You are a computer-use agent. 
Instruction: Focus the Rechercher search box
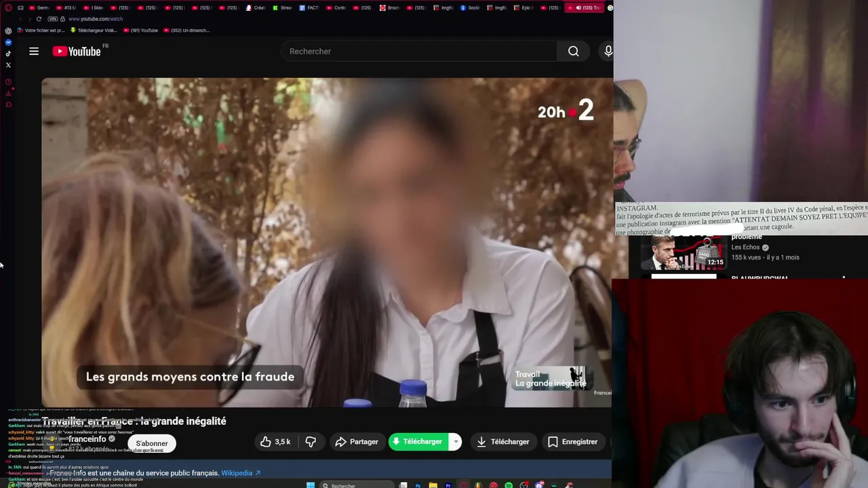pyautogui.click(x=419, y=52)
